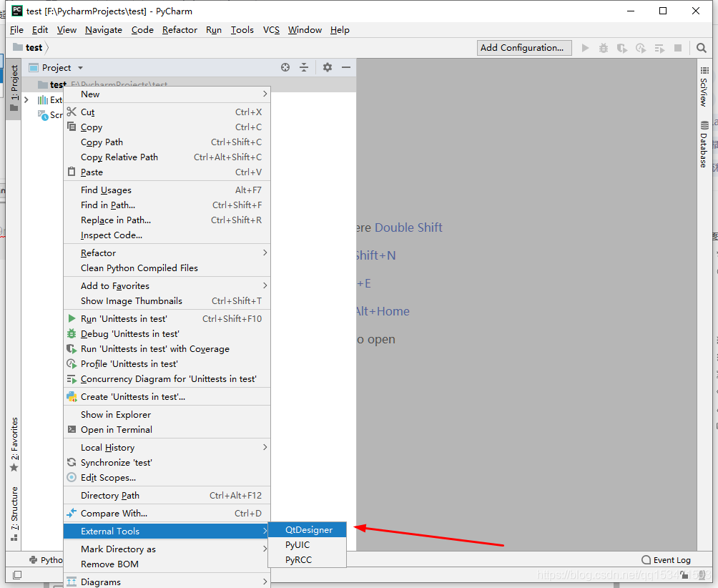718x588 pixels.
Task: Click the Collapse All icon in Project panel
Action: click(304, 67)
